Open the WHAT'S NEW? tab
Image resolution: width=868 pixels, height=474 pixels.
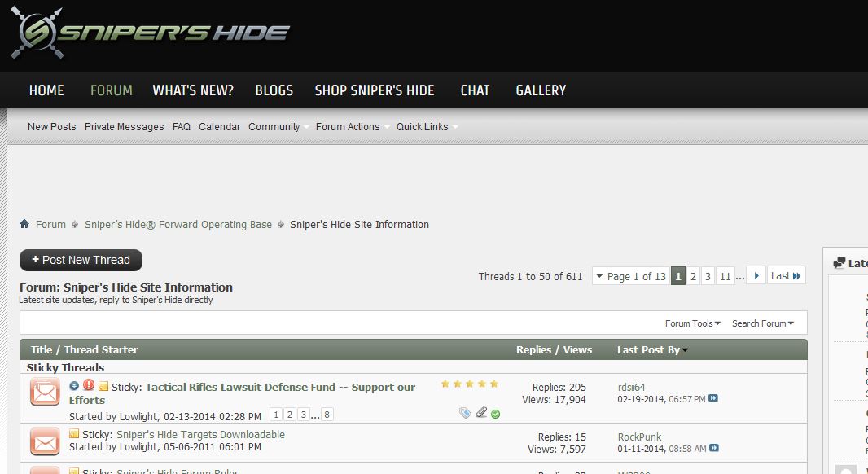pyautogui.click(x=193, y=90)
